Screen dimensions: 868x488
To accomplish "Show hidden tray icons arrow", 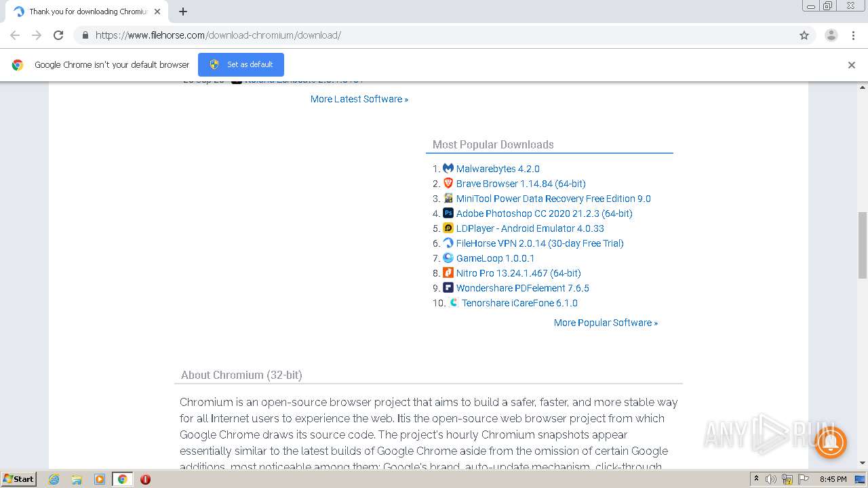I will [756, 479].
